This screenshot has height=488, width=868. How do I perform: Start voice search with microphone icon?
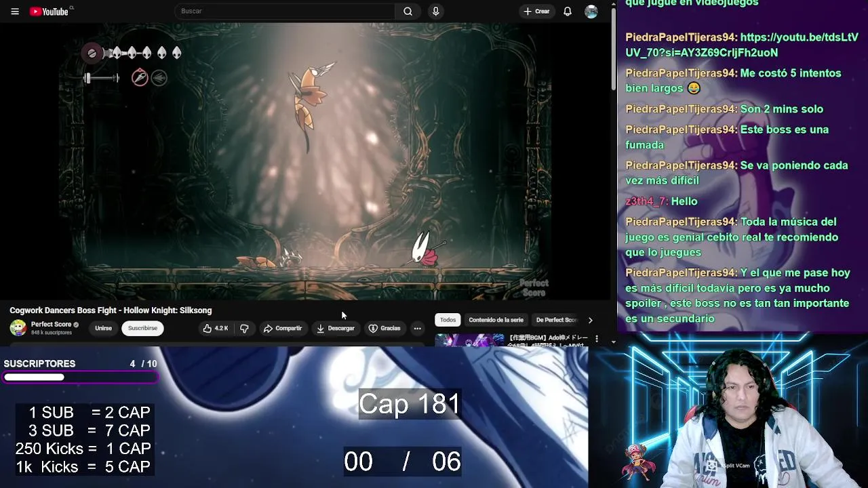coord(435,11)
